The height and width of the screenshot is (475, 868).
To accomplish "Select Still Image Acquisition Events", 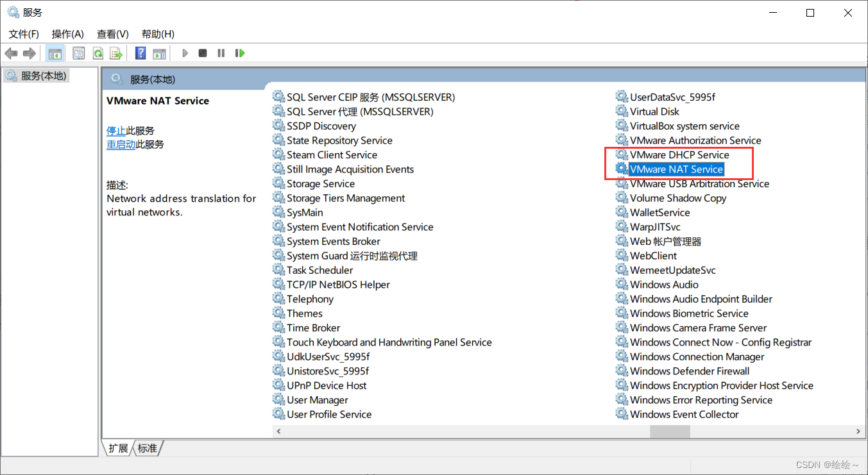I will click(350, 169).
